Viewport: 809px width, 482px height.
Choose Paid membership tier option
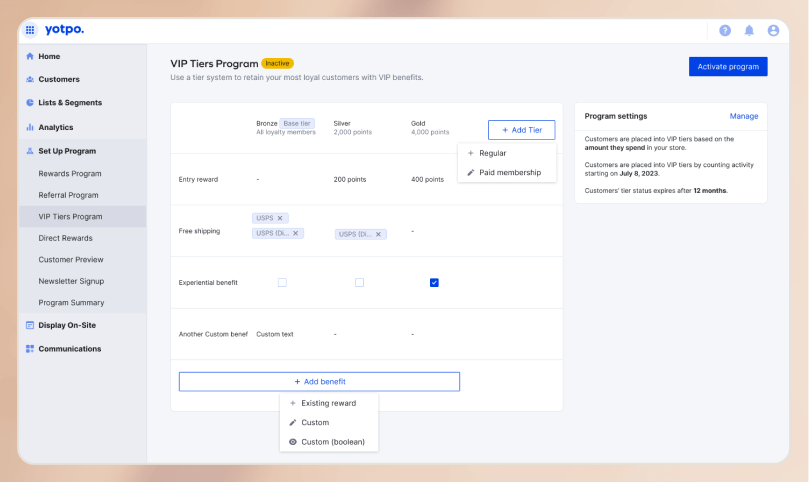509,172
